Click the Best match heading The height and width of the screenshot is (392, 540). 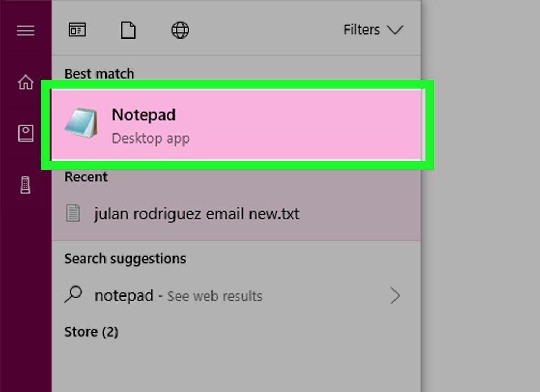99,73
